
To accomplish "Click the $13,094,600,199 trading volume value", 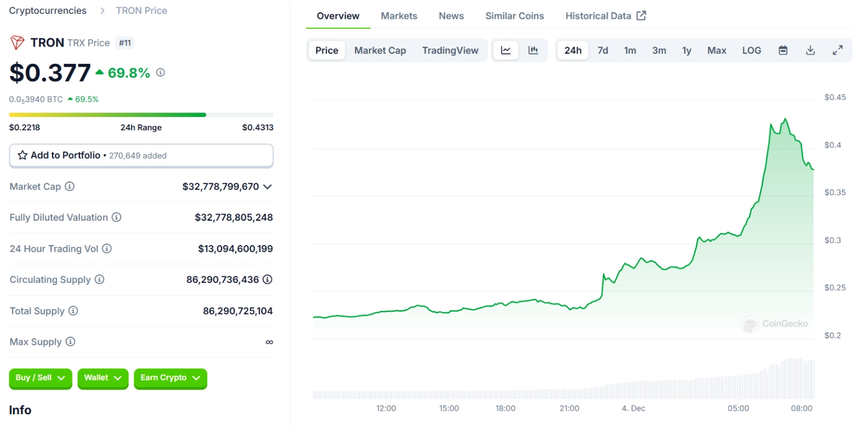I will coord(235,249).
